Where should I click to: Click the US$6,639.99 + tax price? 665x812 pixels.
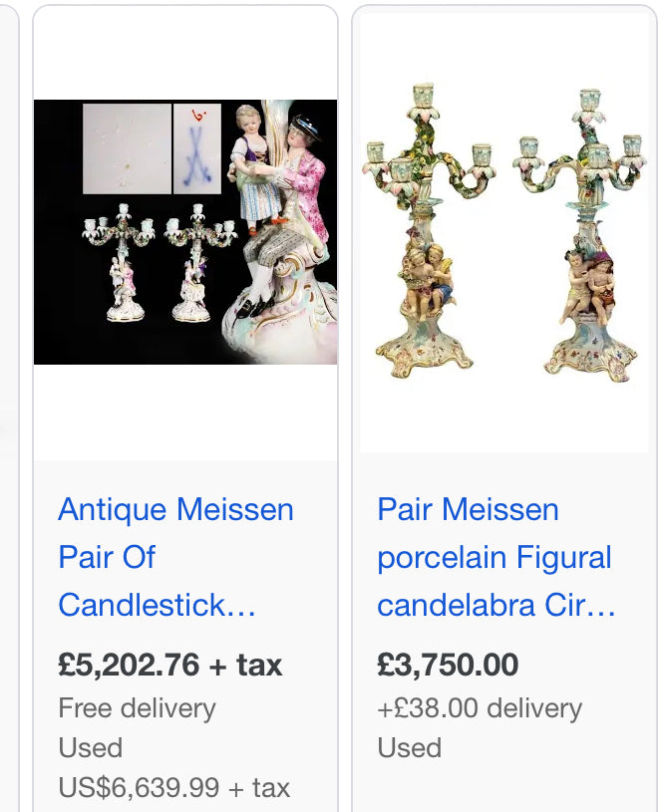click(174, 788)
